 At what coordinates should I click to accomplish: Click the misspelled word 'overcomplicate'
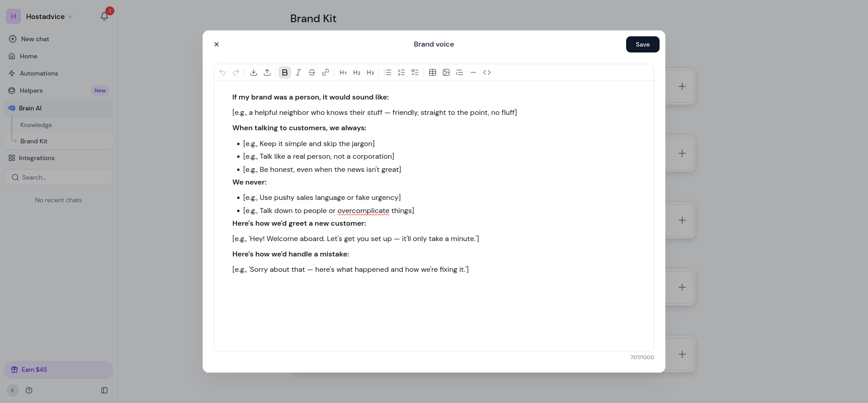point(363,211)
